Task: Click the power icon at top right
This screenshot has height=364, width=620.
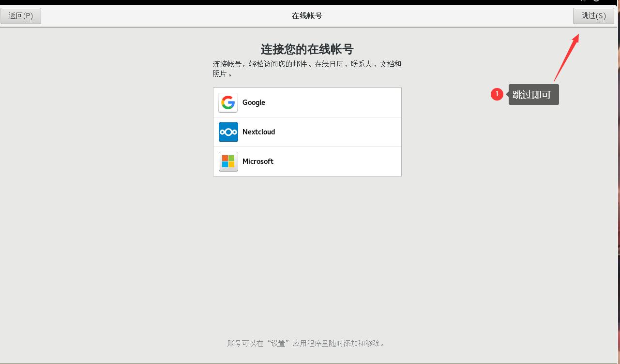Action: click(x=595, y=2)
